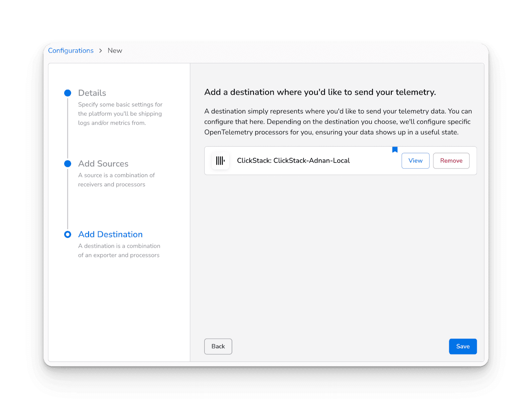Open the Configurations breadcrumb link

point(71,51)
